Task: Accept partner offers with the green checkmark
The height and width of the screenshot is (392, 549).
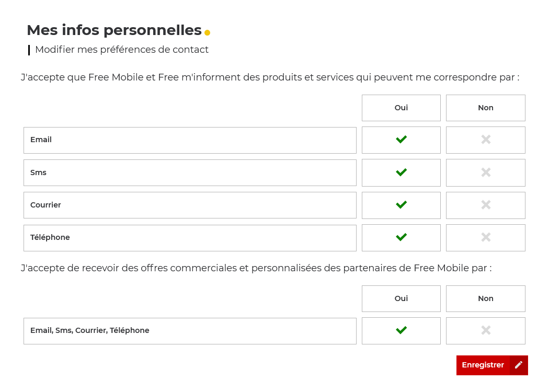Action: (x=401, y=330)
